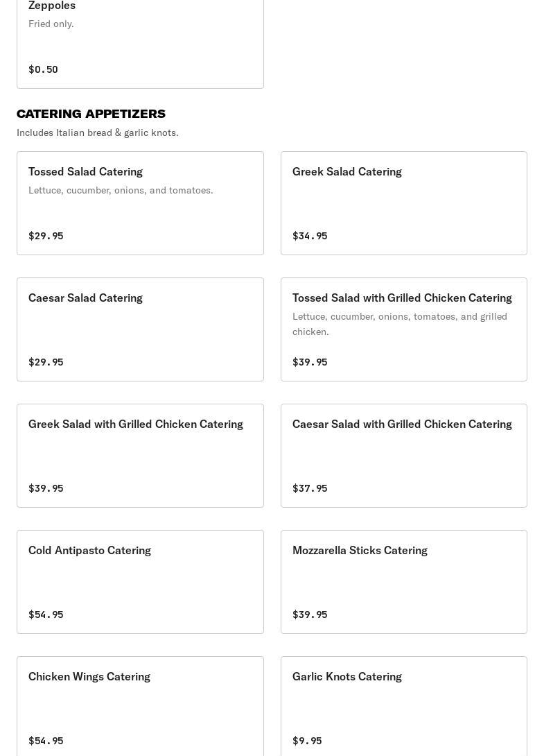This screenshot has width=544, height=756.
Task: Open Caesar Salad with Grilled Chicken Catering
Action: coord(402,424)
